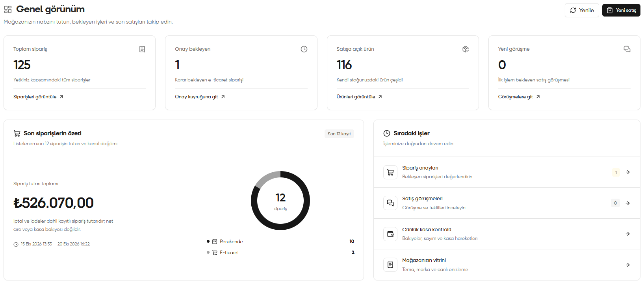
Task: Click the total order count 125
Action: coord(22,65)
